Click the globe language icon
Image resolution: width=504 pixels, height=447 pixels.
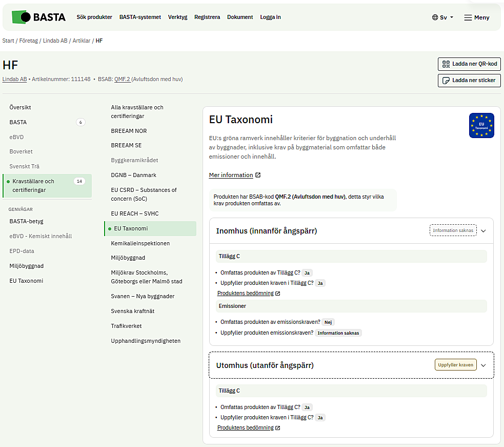435,17
